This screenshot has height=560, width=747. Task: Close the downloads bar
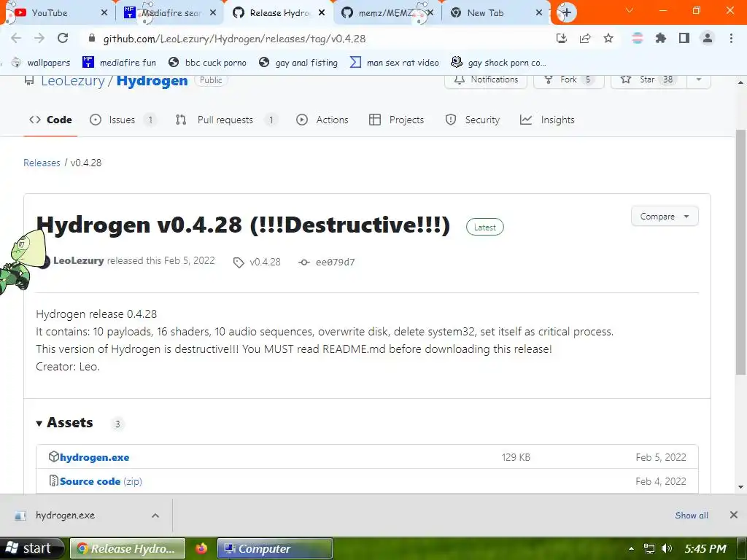734,515
